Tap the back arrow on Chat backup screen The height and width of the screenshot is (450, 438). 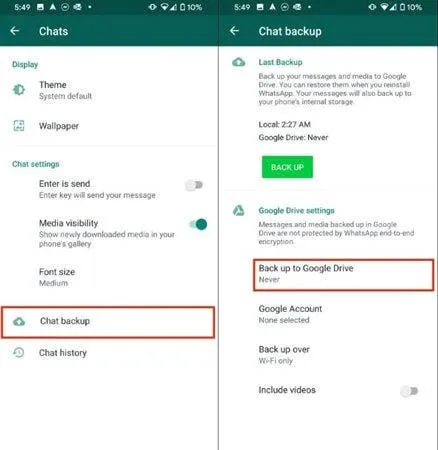pos(234,31)
